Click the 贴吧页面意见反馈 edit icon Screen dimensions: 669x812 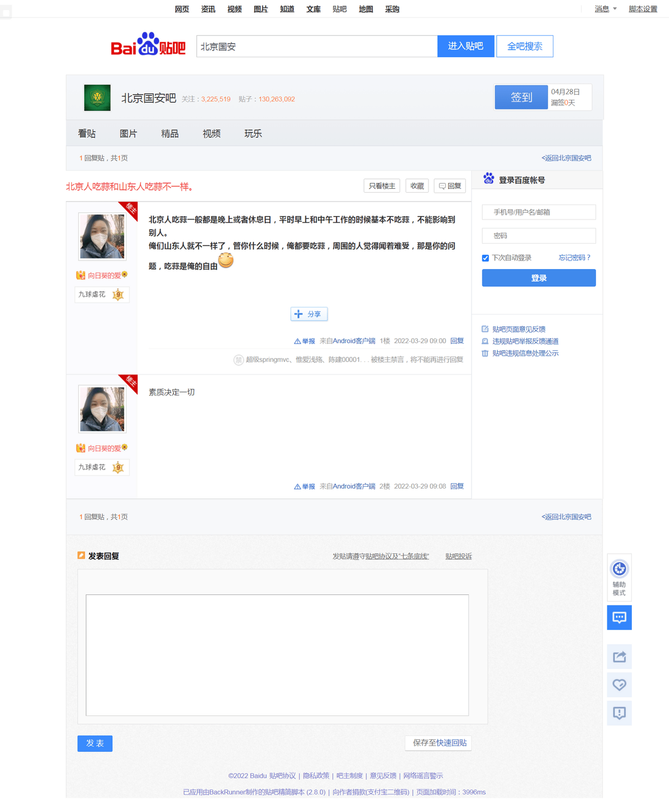point(485,329)
